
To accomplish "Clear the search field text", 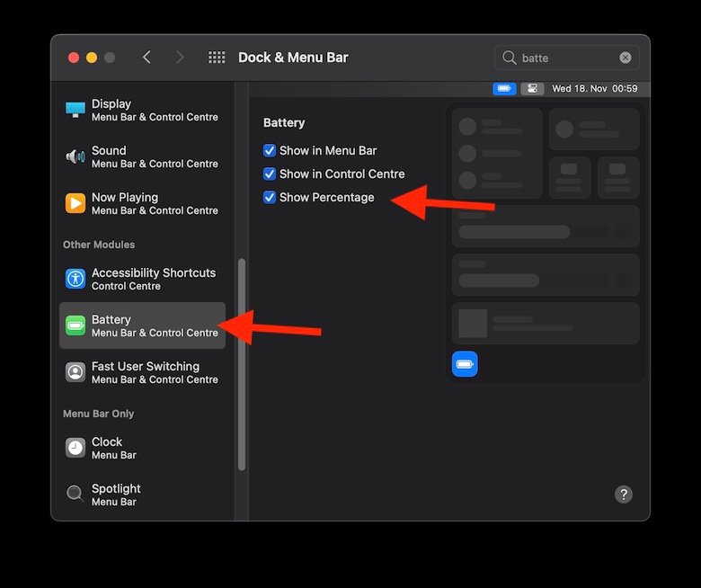I will tap(626, 58).
